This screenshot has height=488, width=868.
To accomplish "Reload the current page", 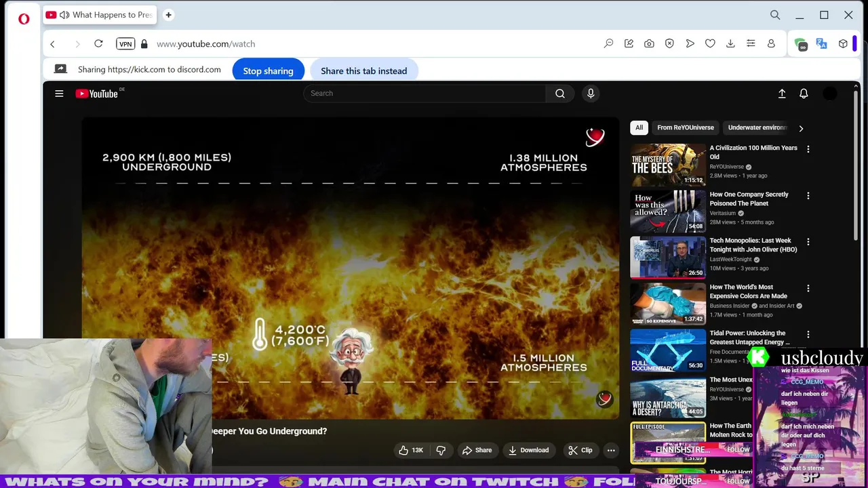I will coord(98,43).
